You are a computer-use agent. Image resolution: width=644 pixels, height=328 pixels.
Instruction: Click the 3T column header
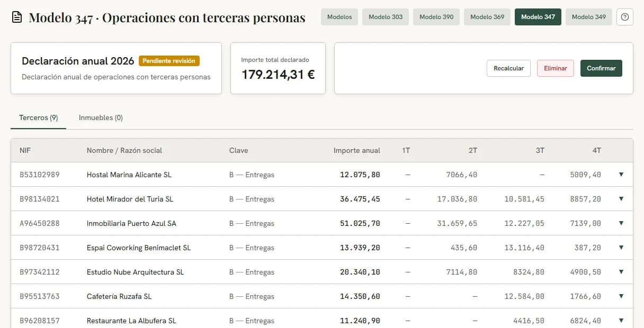(540, 150)
